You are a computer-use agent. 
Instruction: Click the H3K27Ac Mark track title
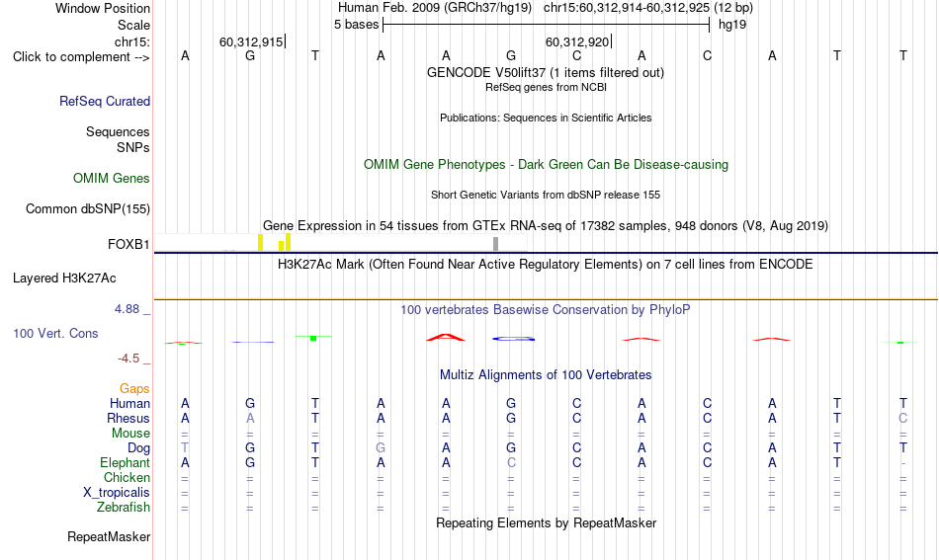(x=546, y=264)
